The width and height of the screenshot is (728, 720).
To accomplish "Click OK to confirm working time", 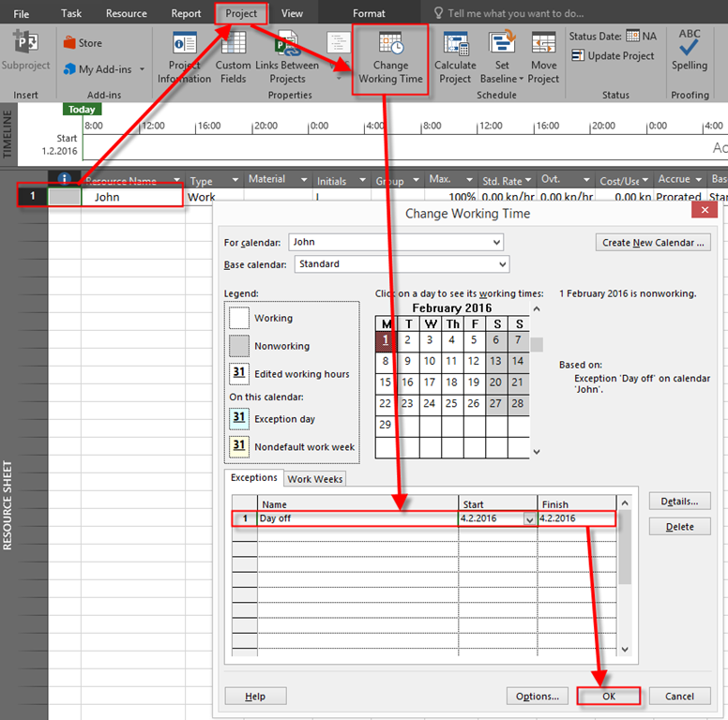I will (609, 697).
